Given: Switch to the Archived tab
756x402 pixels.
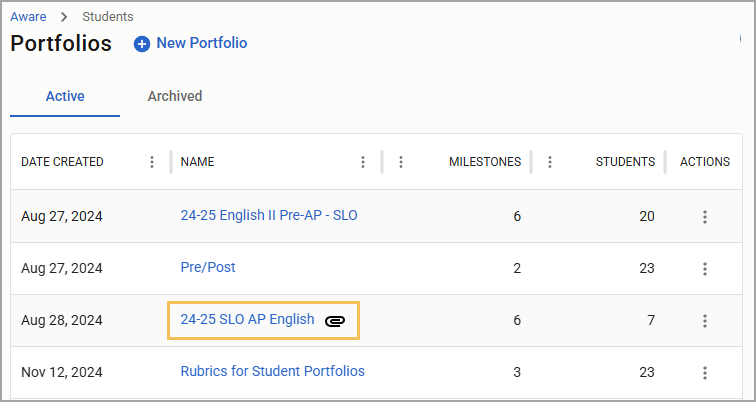Looking at the screenshot, I should 175,96.
